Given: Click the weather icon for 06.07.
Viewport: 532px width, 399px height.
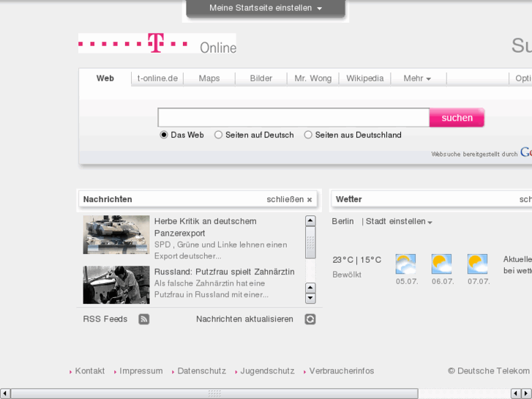Looking at the screenshot, I should 442,264.
